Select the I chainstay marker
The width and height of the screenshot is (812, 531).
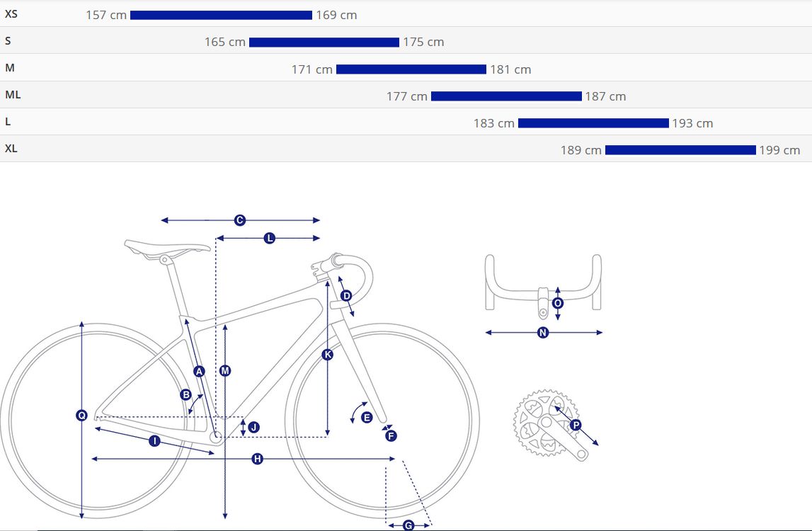[x=154, y=441]
